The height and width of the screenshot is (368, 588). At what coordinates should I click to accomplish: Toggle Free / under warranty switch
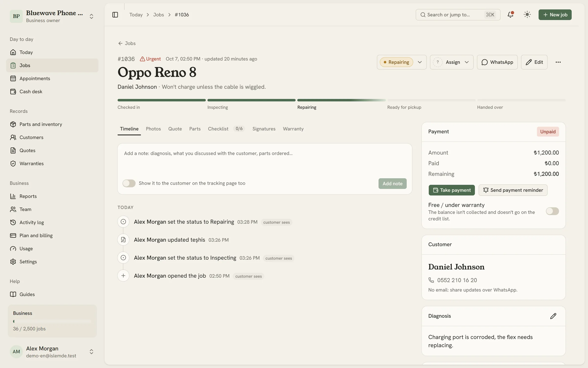[552, 211]
